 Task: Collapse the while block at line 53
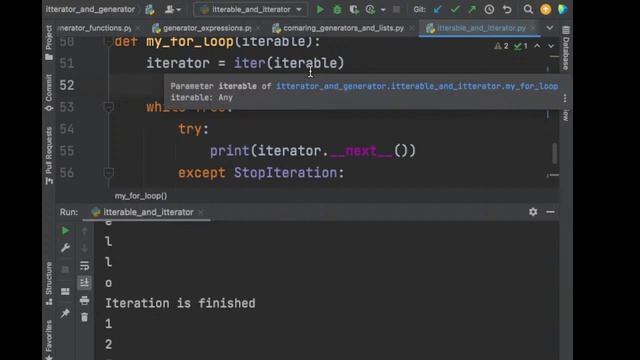(109, 107)
